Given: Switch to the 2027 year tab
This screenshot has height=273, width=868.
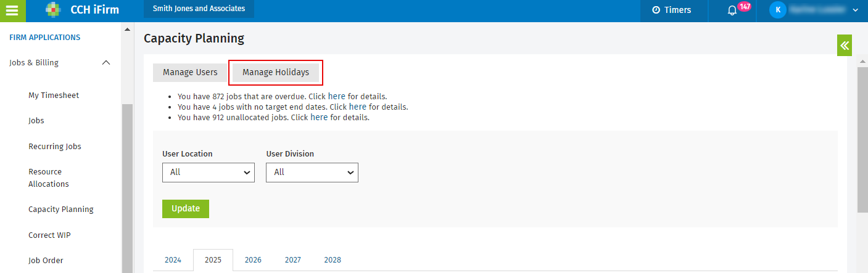Looking at the screenshot, I should [x=293, y=260].
